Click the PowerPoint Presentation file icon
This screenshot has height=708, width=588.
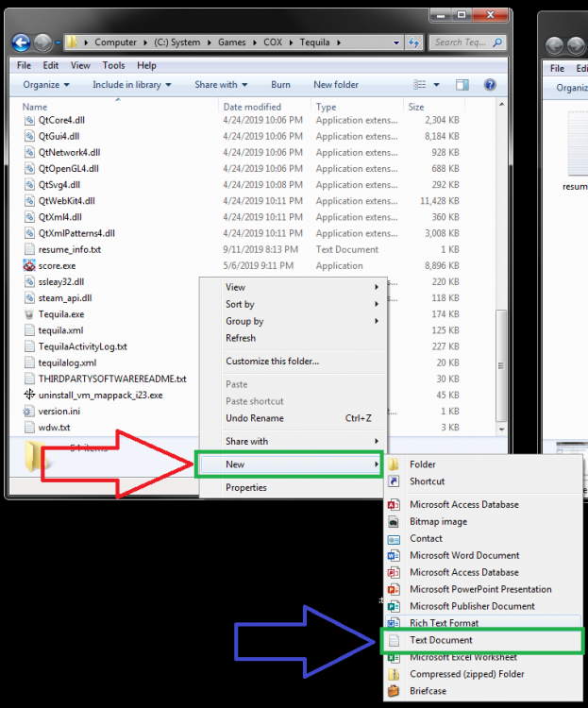pos(393,589)
